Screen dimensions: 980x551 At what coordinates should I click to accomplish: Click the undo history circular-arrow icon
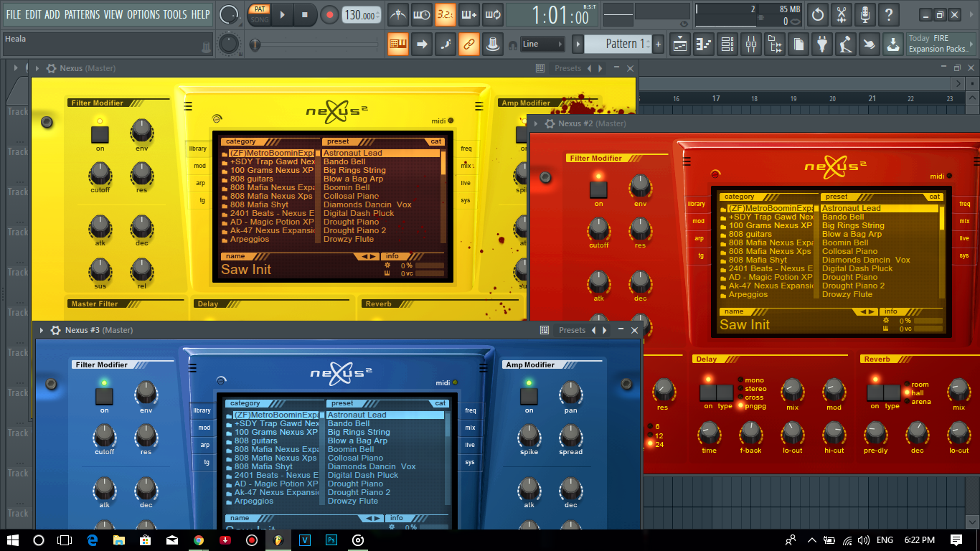(x=818, y=14)
